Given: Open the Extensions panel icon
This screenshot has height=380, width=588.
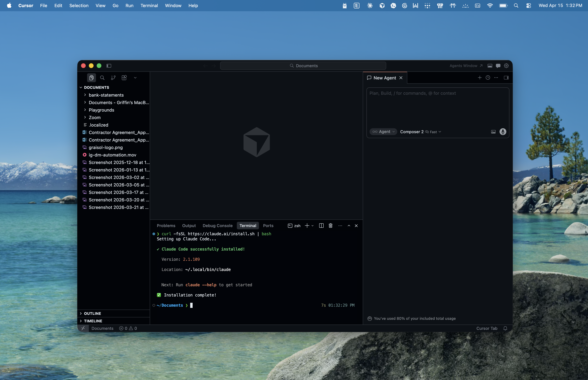Looking at the screenshot, I should [124, 78].
